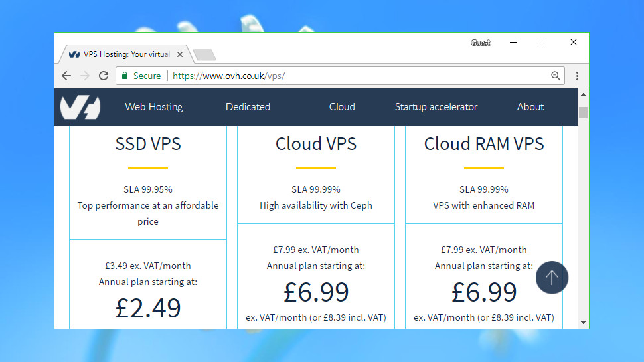
Task: Reload the page with the refresh icon
Action: point(104,76)
